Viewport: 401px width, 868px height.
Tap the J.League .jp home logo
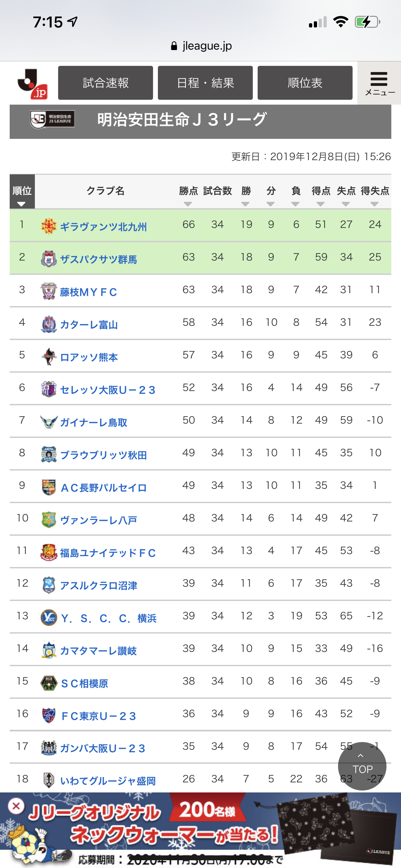(x=32, y=84)
